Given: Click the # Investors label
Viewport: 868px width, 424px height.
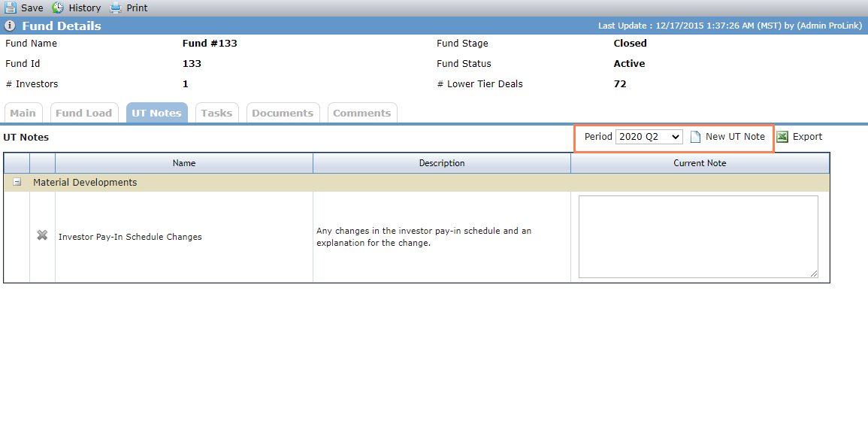Looking at the screenshot, I should pos(32,84).
